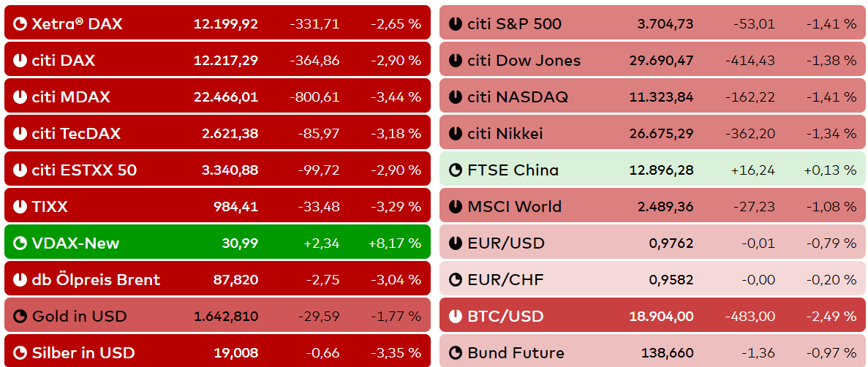Open the citi DAX index link
Image resolution: width=868 pixels, height=367 pixels.
[x=64, y=61]
